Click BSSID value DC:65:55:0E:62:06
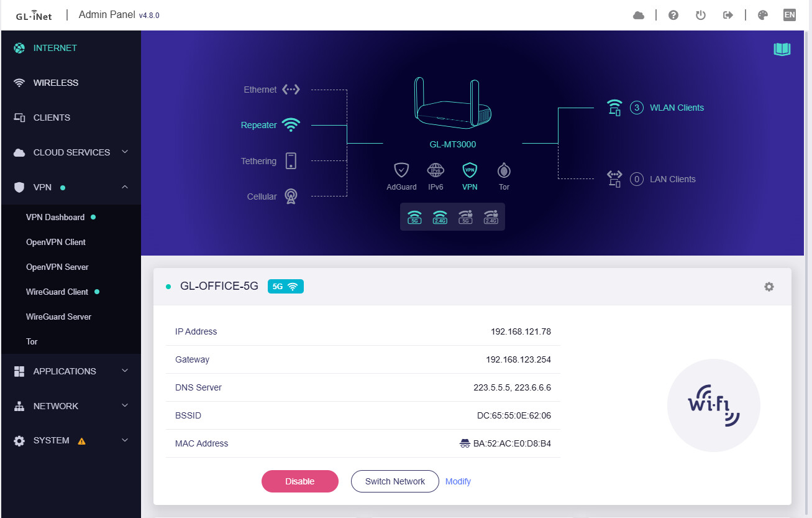Image resolution: width=812 pixels, height=518 pixels. 514,415
